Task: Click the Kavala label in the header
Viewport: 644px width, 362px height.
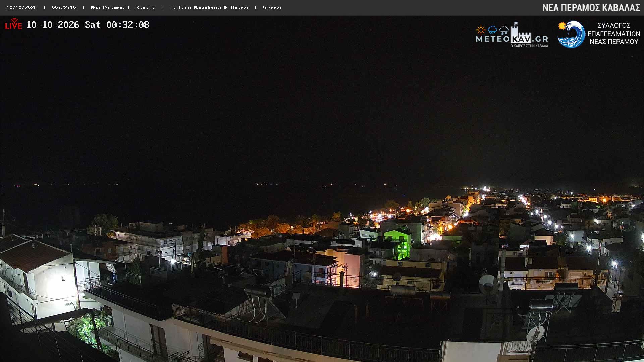Action: [145, 7]
